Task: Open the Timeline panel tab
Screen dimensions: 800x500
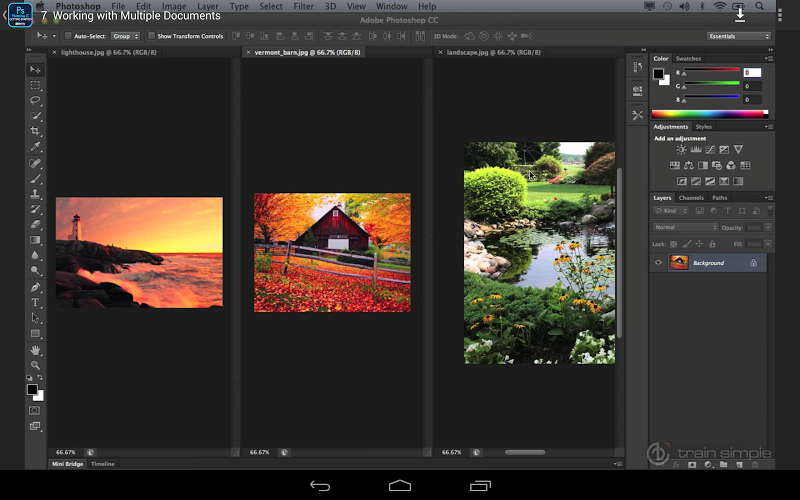Action: (103, 464)
